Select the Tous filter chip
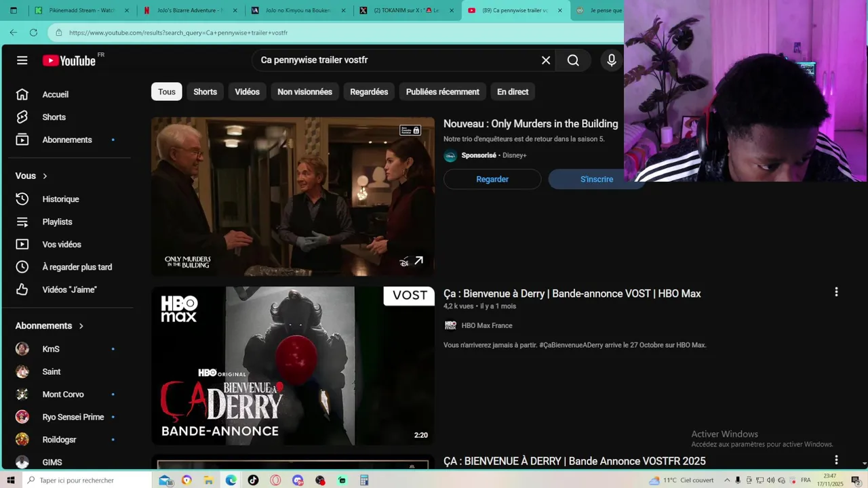868x488 pixels. coord(167,91)
